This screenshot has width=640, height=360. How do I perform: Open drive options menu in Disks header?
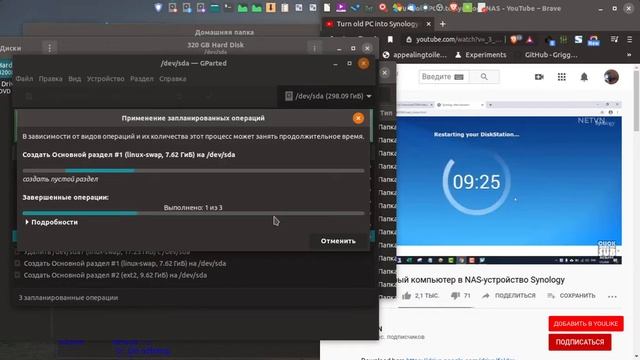[314, 48]
